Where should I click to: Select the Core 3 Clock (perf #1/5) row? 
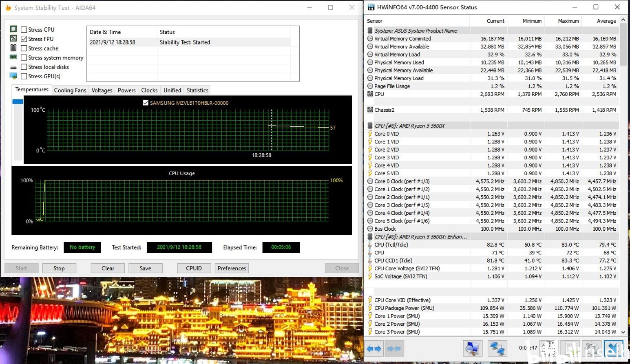[492, 205]
